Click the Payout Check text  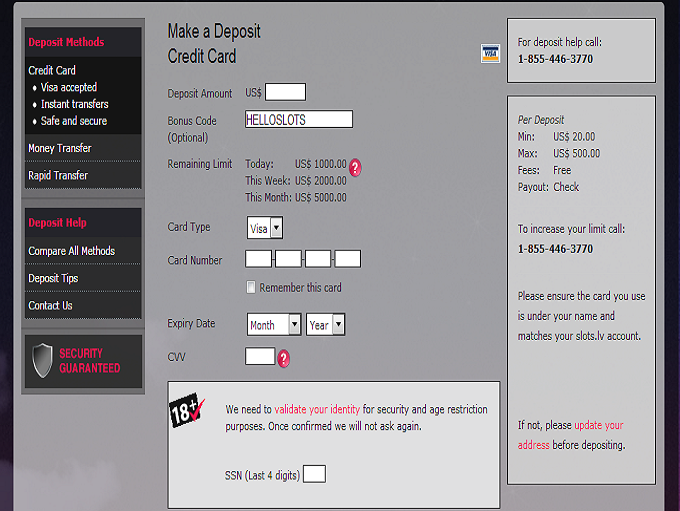pos(566,187)
